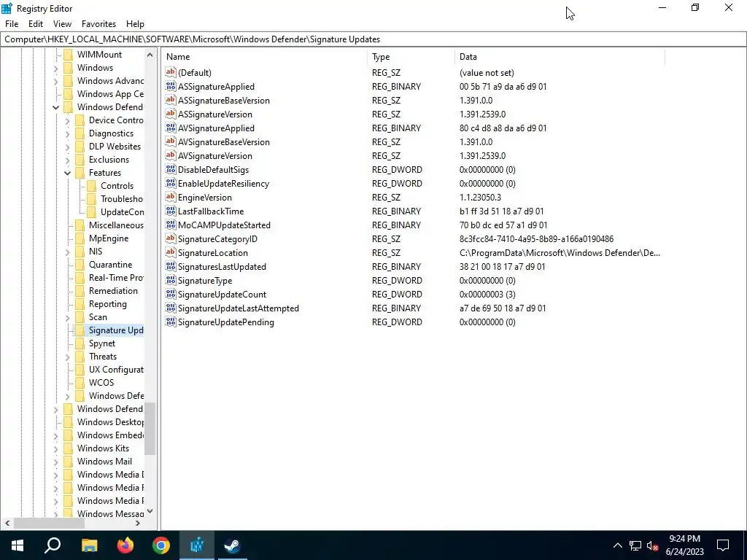Sort by the Data column header
This screenshot has height=560, width=747.
point(560,57)
